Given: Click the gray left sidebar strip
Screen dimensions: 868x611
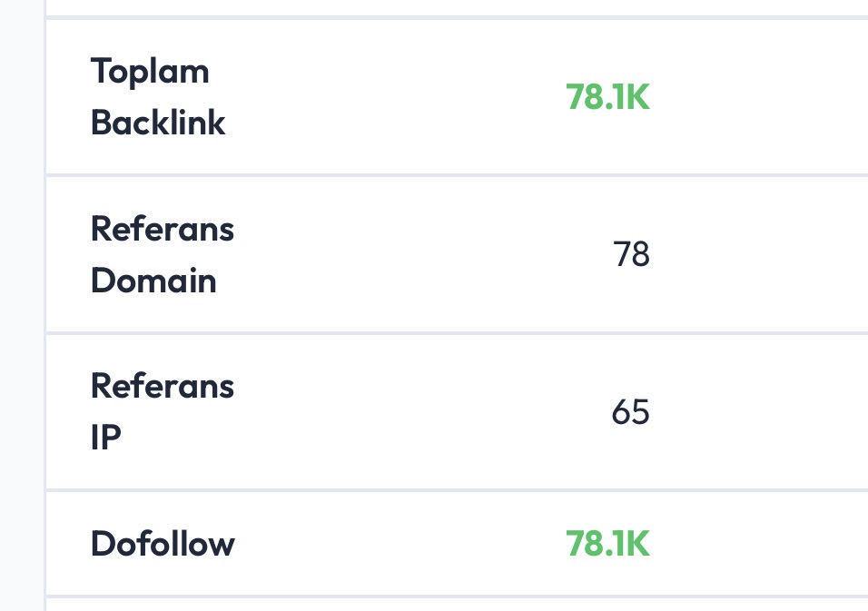Looking at the screenshot, I should point(22,305).
